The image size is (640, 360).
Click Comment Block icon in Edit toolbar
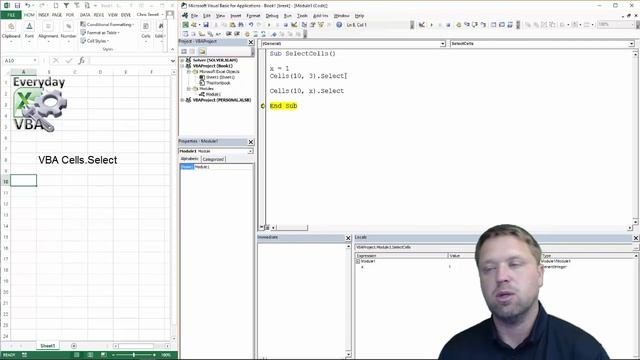coord(255,34)
